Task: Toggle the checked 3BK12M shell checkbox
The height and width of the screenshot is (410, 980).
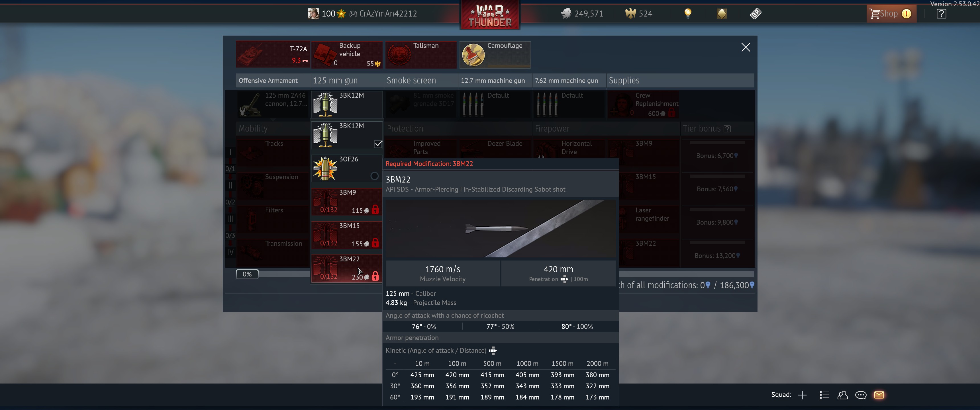Action: tap(378, 143)
